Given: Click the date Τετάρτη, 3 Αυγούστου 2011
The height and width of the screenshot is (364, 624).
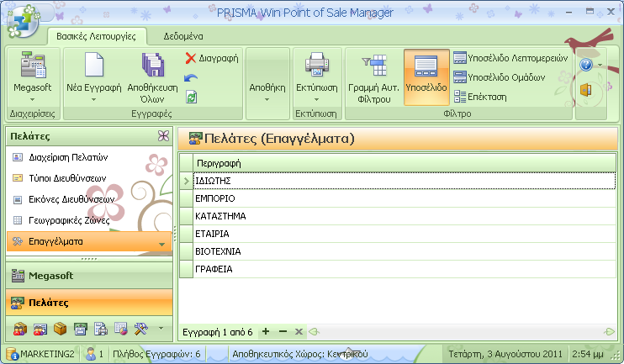Looking at the screenshot, I should pyautogui.click(x=505, y=354).
